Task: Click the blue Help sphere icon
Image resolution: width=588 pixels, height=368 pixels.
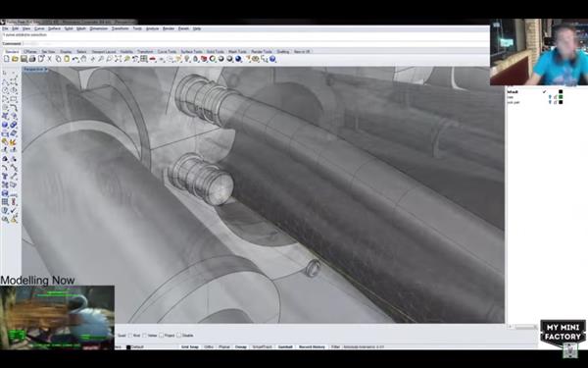Action: (x=272, y=59)
